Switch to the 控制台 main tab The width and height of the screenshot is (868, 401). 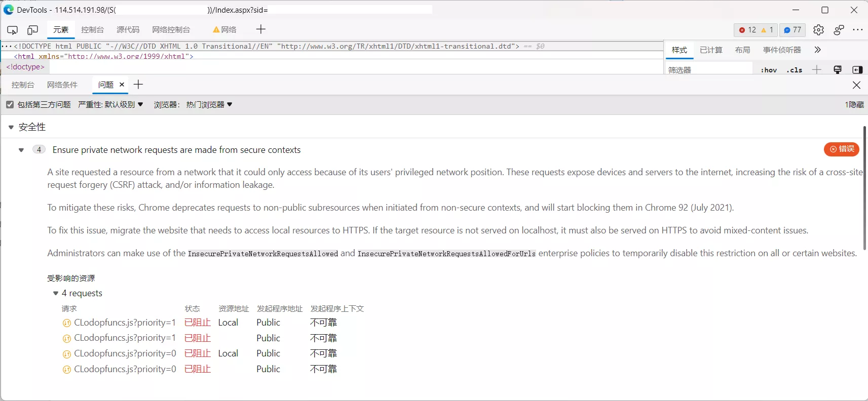coord(92,30)
